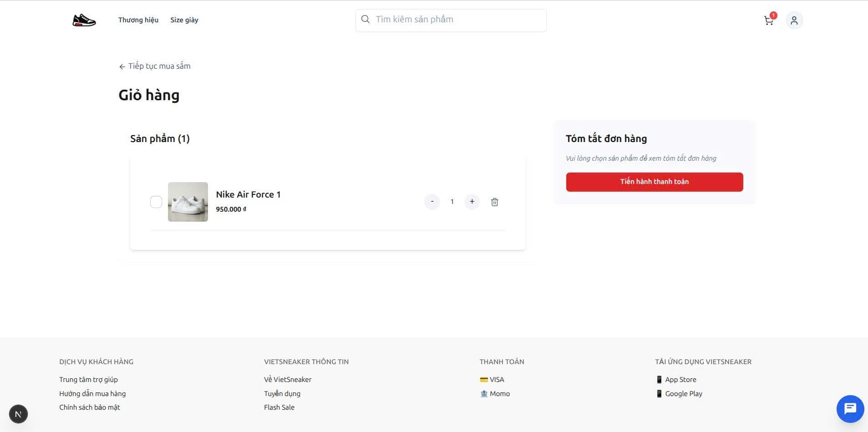The width and height of the screenshot is (868, 432).
Task: Select VISA payment link
Action: pos(492,380)
